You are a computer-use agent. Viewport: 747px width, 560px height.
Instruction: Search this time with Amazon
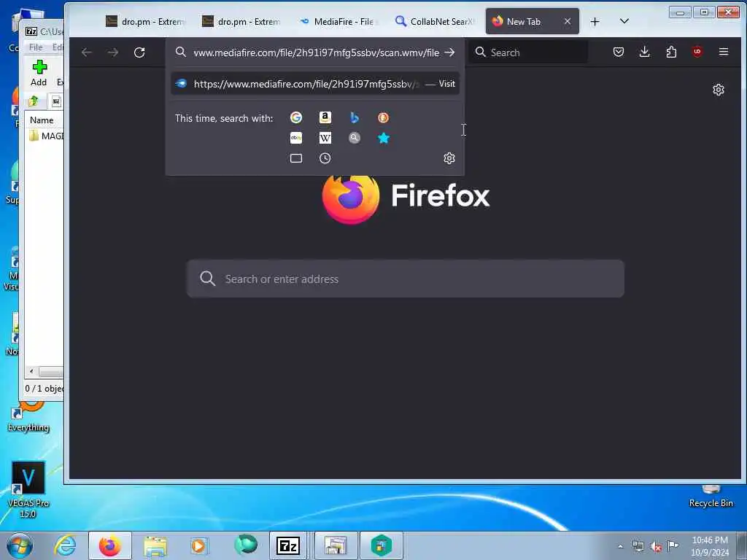[325, 117]
